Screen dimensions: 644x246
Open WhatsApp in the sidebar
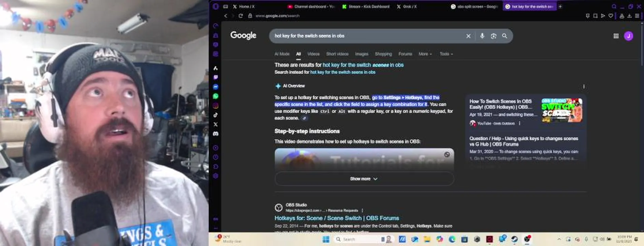click(216, 96)
